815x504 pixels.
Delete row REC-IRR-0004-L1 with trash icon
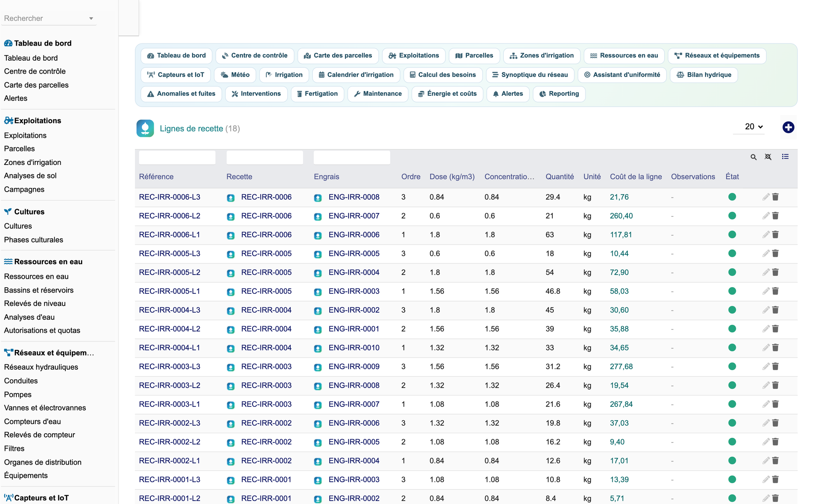[775, 347]
